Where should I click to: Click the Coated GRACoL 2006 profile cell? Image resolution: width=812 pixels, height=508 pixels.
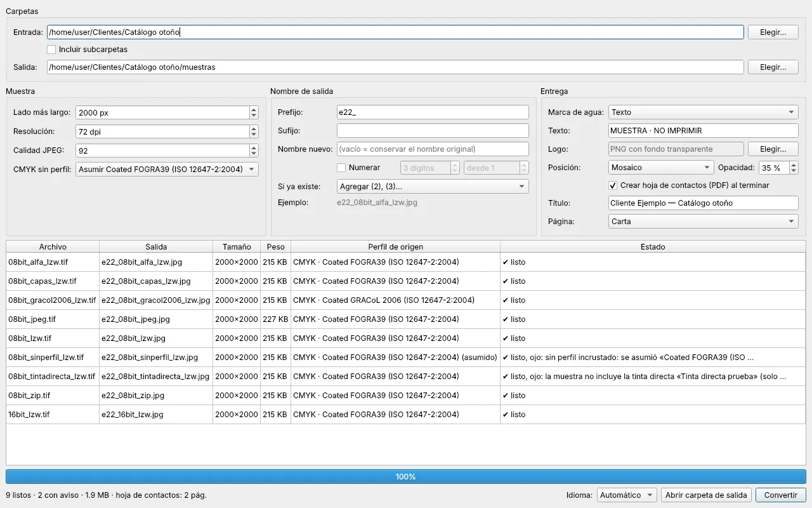395,300
